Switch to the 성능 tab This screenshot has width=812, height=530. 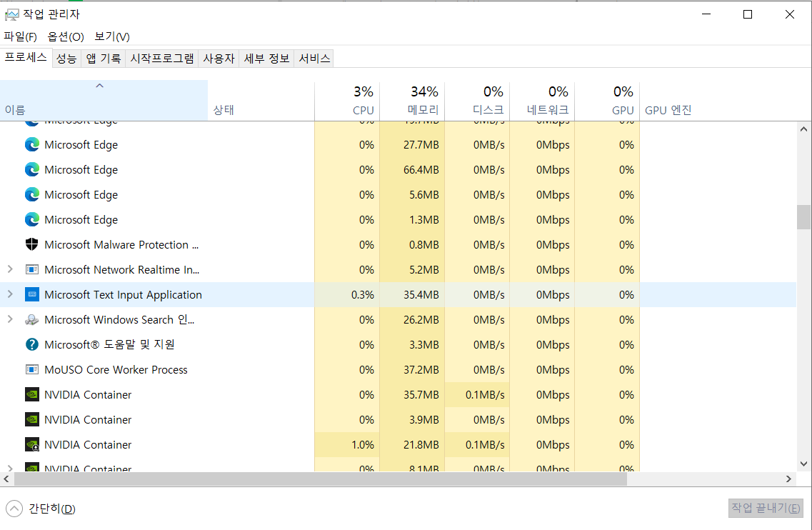click(x=66, y=59)
